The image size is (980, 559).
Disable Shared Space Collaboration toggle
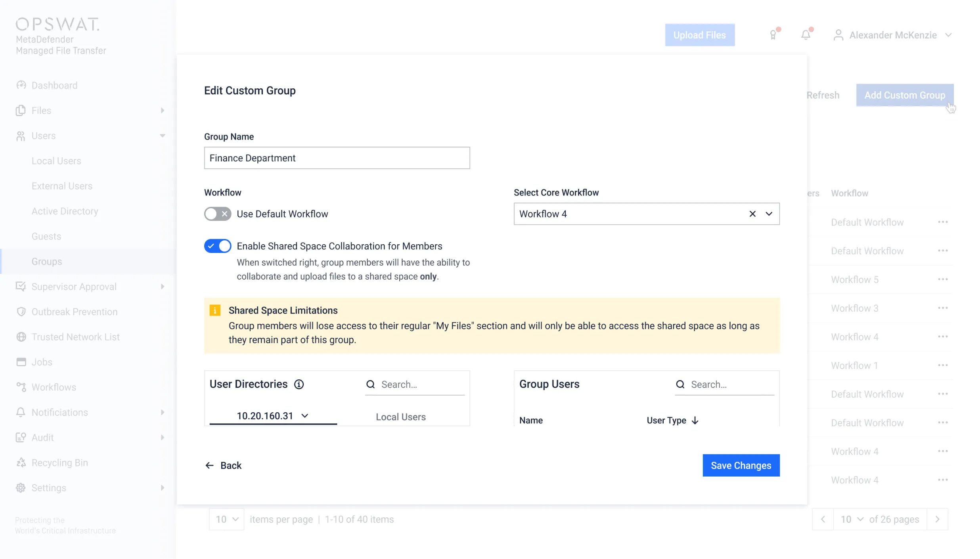[218, 246]
